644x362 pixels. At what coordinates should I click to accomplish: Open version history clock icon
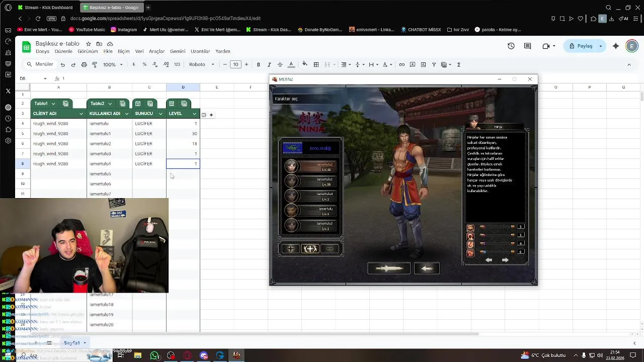511,46
